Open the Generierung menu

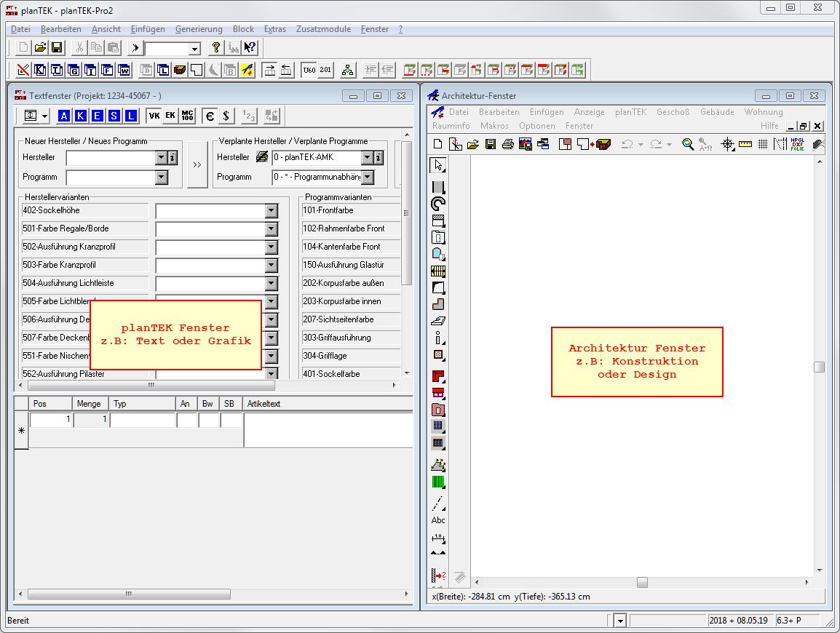pos(199,29)
